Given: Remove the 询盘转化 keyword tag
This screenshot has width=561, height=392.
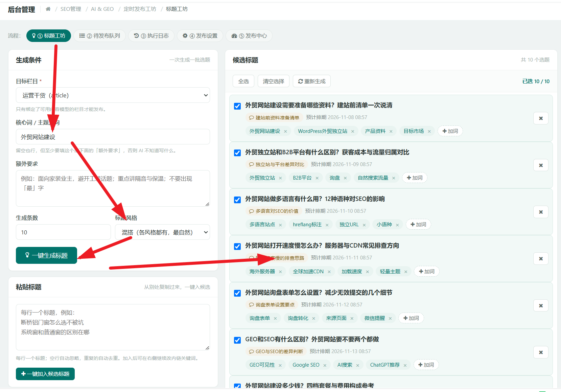Looking at the screenshot, I should 313,318.
